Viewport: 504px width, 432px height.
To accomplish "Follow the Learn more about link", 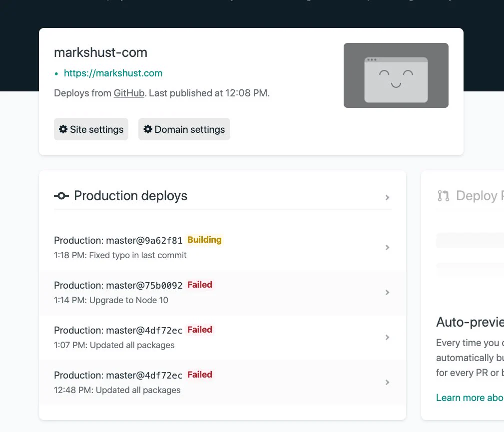I will tap(470, 398).
